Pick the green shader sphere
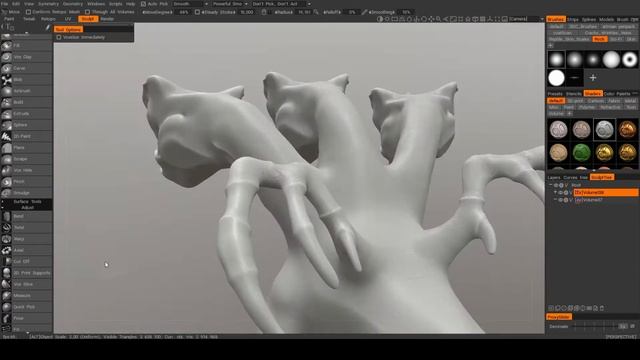Viewport: 640px width, 360px height. tap(581, 153)
